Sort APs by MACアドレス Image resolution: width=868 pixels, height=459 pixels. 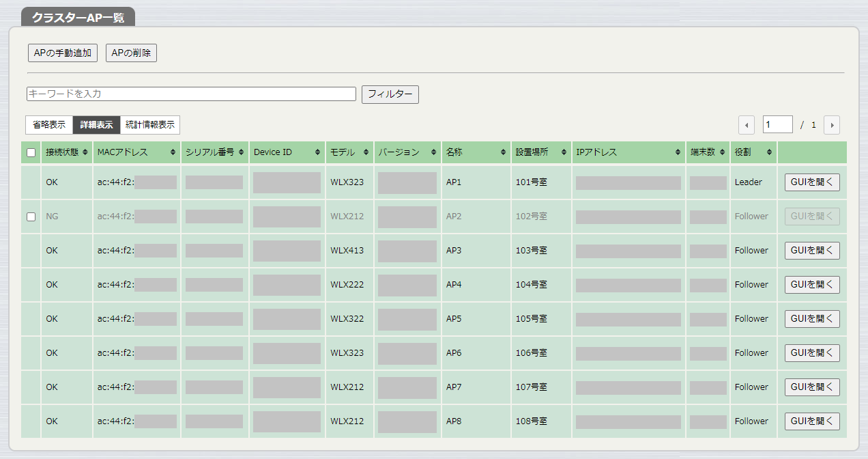(x=173, y=152)
